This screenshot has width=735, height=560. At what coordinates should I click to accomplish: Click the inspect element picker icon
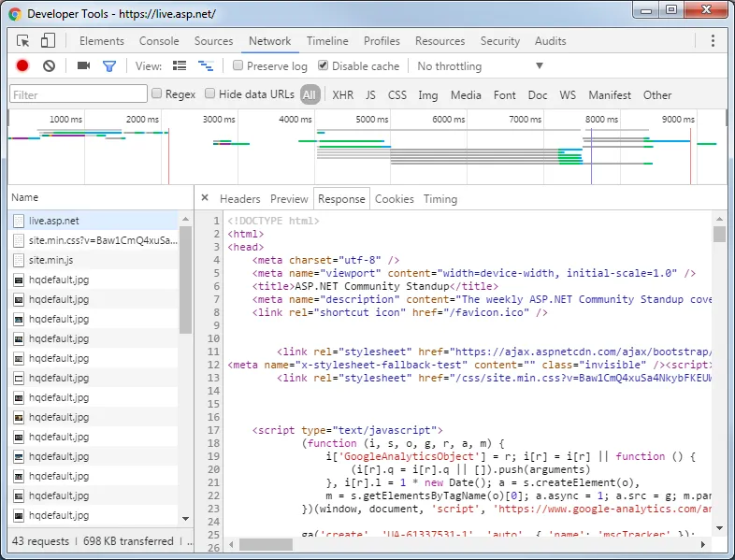pyautogui.click(x=23, y=41)
